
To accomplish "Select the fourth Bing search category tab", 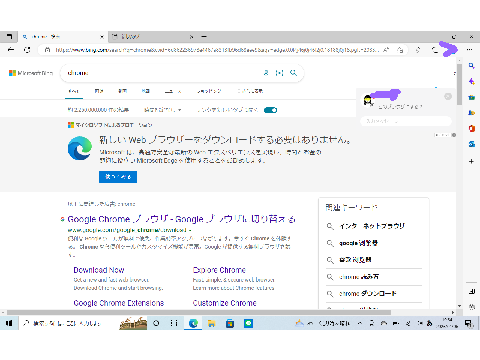I will [x=146, y=91].
